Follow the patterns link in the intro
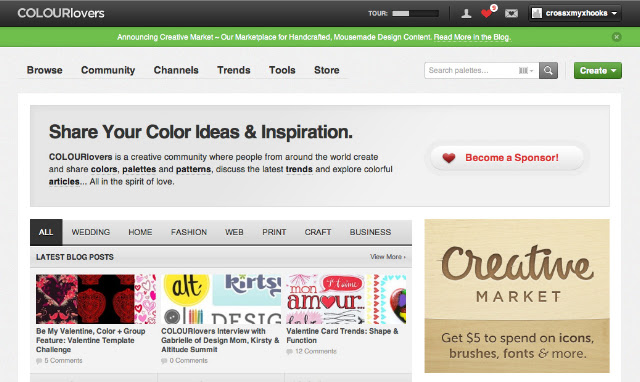This screenshot has width=640, height=382. coord(193,169)
